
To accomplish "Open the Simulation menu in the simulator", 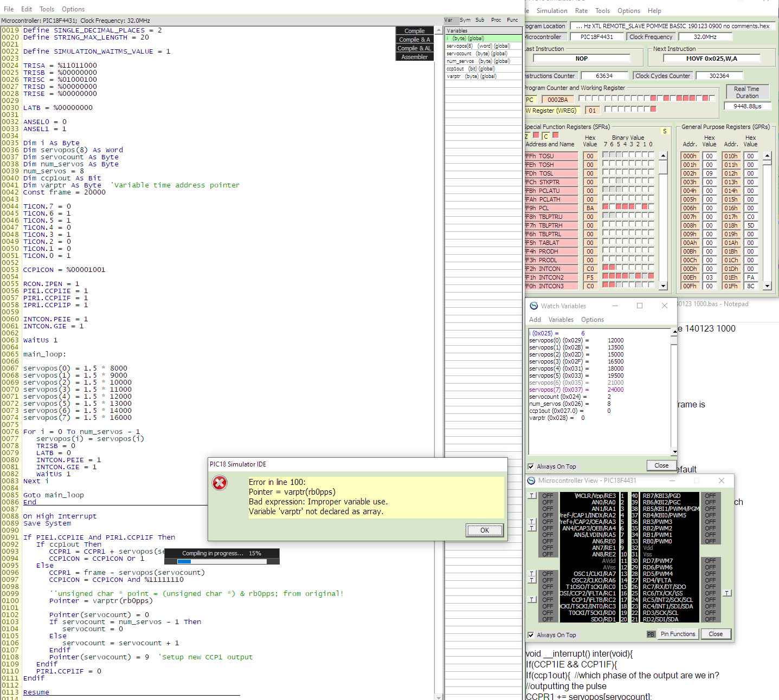I will [552, 11].
